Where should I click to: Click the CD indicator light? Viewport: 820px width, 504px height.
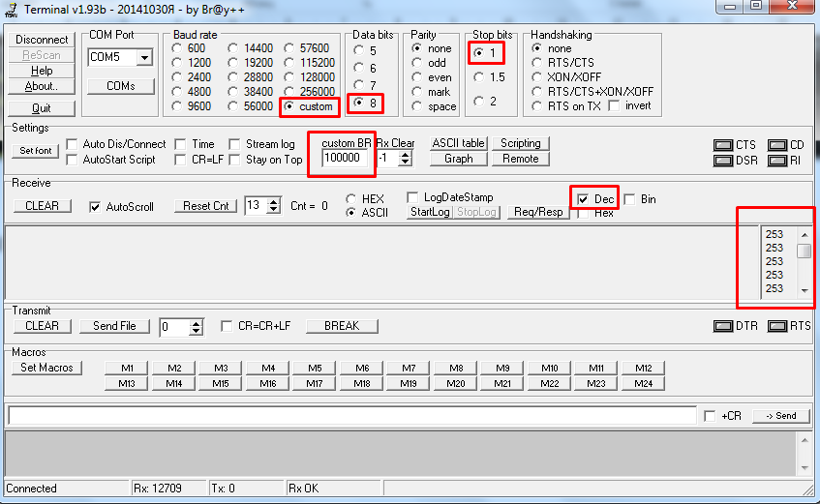coord(777,145)
